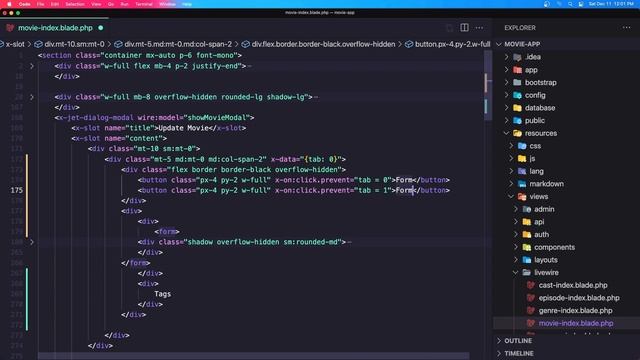The image size is (640, 360).
Task: Click the admin folder icon
Action: click(x=527, y=209)
